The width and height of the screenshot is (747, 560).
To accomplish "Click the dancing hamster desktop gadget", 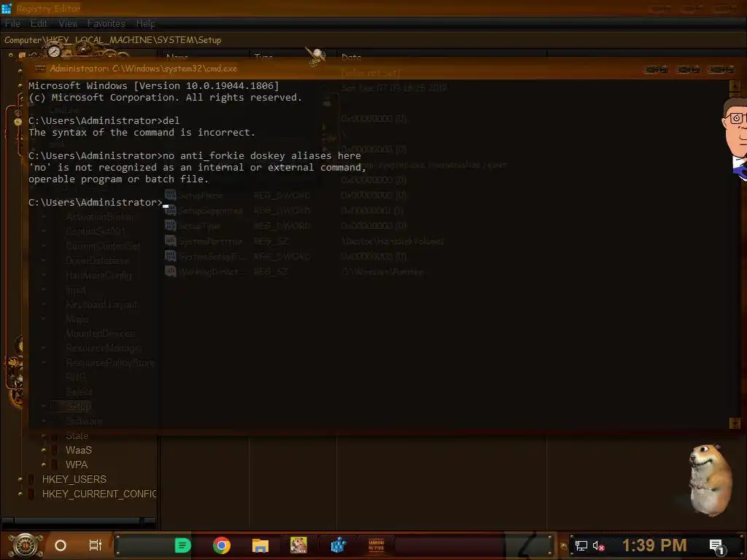I will pyautogui.click(x=710, y=480).
